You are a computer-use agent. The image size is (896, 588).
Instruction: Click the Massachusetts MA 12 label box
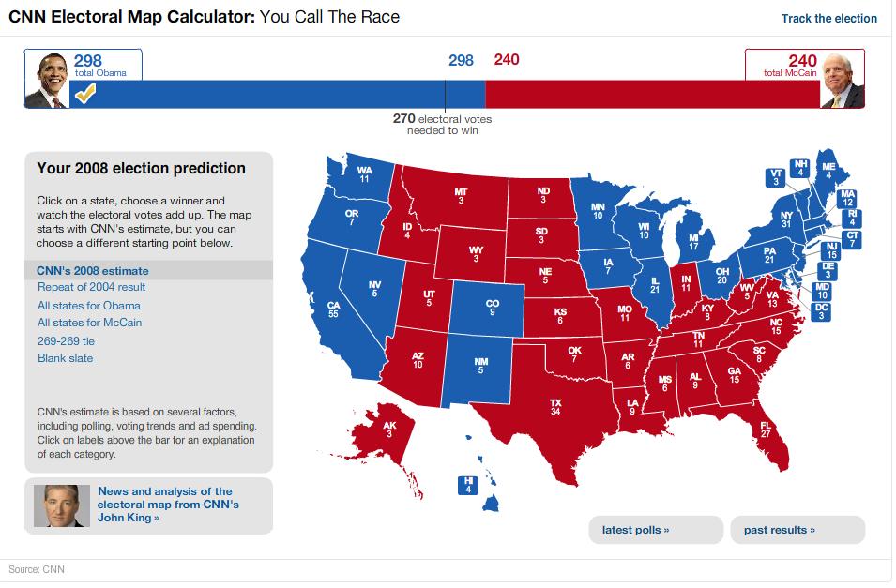[x=847, y=198]
